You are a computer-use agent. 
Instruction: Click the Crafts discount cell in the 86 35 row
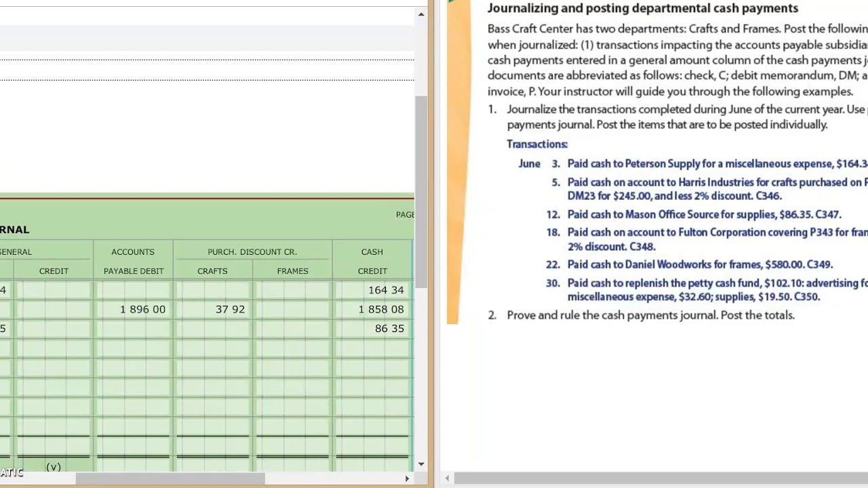213,328
